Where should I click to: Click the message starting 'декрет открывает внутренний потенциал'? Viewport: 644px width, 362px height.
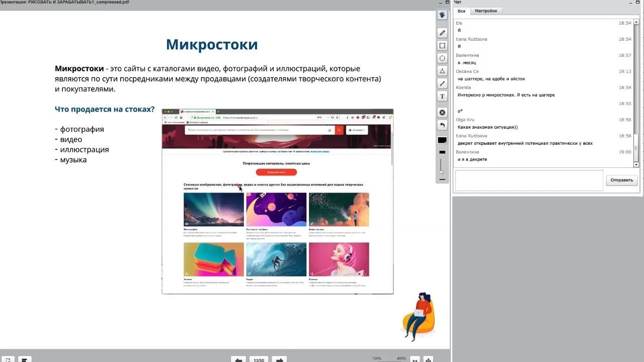point(525,143)
